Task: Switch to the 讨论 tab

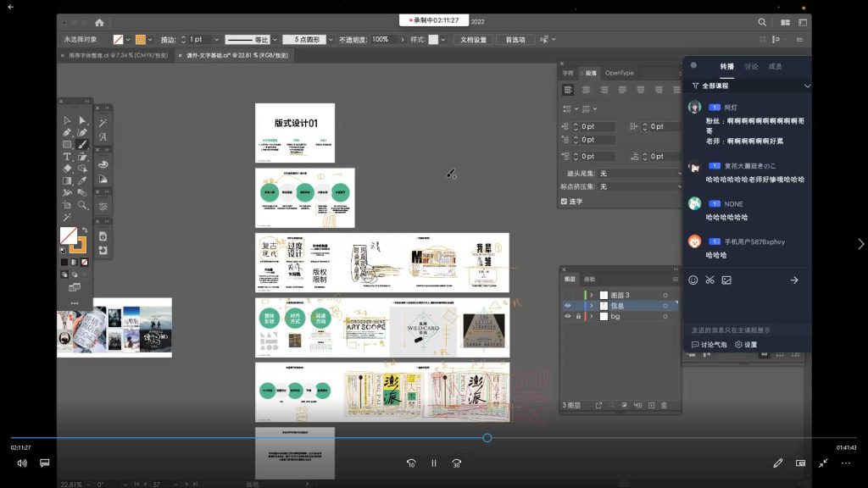Action: pyautogui.click(x=751, y=66)
